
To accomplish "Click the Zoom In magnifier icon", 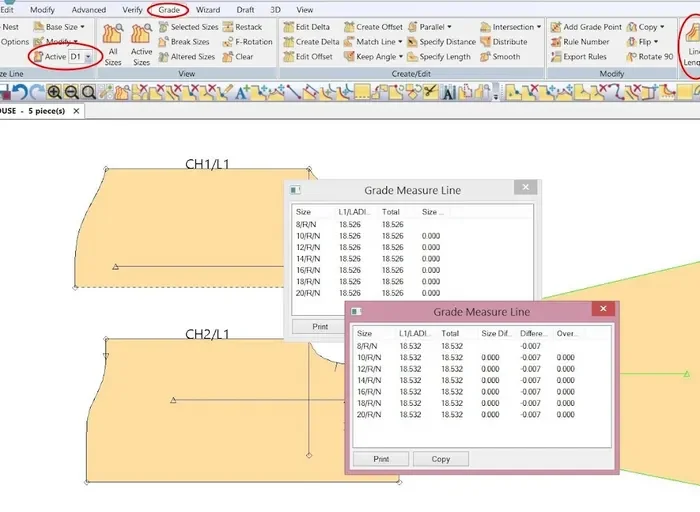I will pyautogui.click(x=54, y=92).
